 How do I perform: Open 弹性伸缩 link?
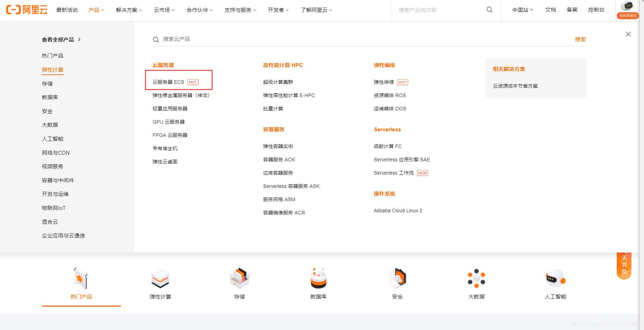pyautogui.click(x=384, y=82)
